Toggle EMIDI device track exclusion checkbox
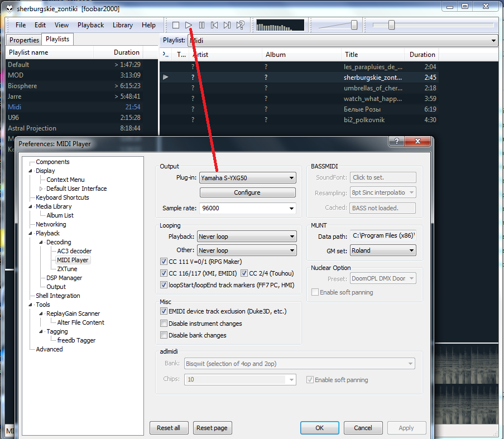504x439 pixels. tap(164, 311)
